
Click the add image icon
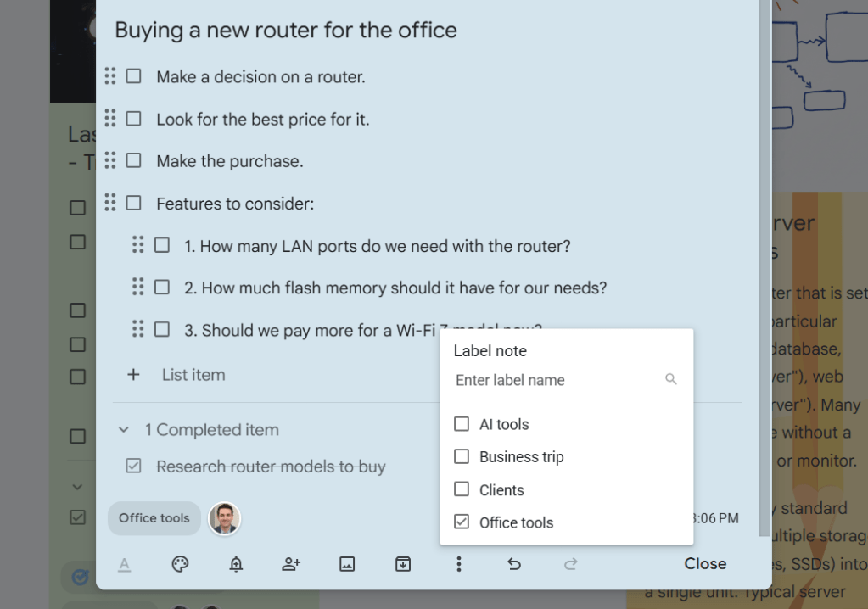click(347, 564)
